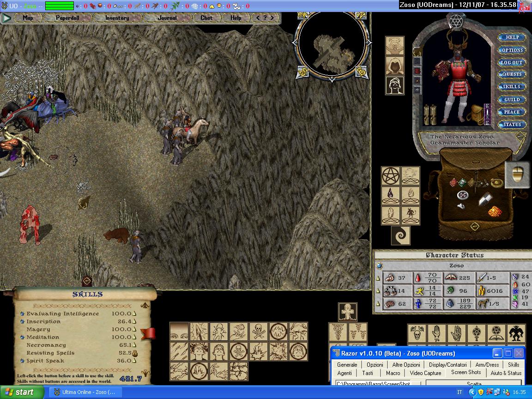The image size is (532, 399).
Task: Click the pentagram over open book icon
Action: pos(496,333)
